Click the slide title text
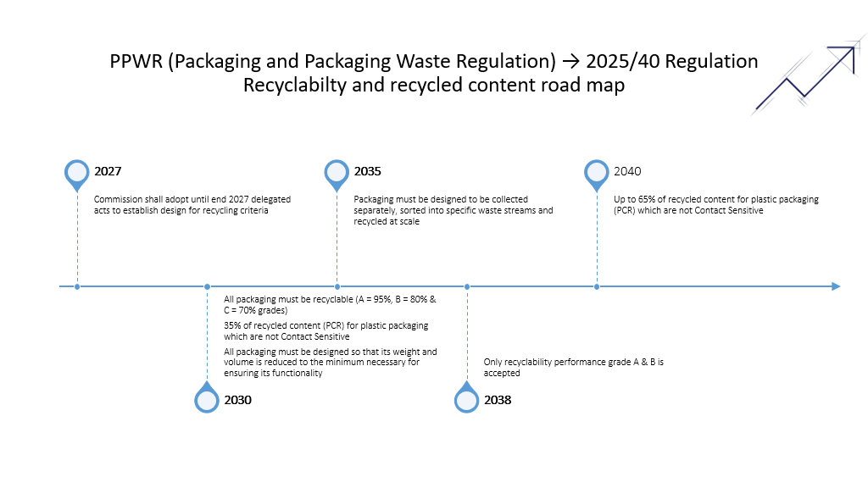868x488 pixels. (433, 73)
